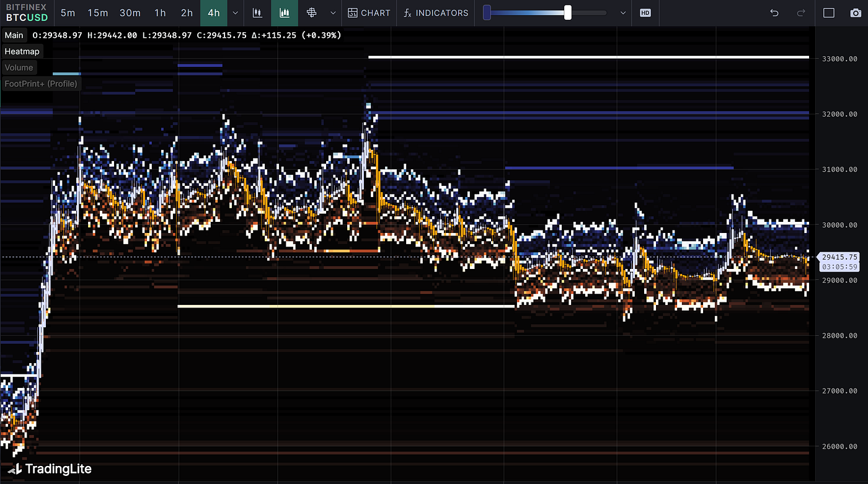The image size is (868, 484).
Task: Select the active 4h timeframe
Action: pyautogui.click(x=214, y=12)
